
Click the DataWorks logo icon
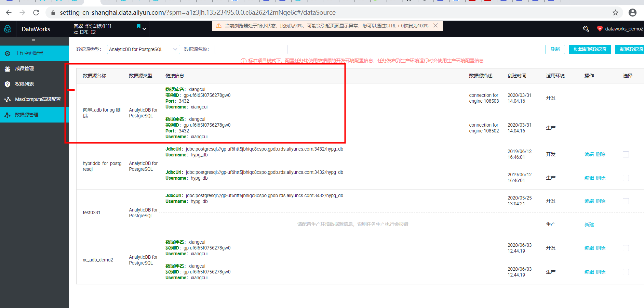point(8,29)
